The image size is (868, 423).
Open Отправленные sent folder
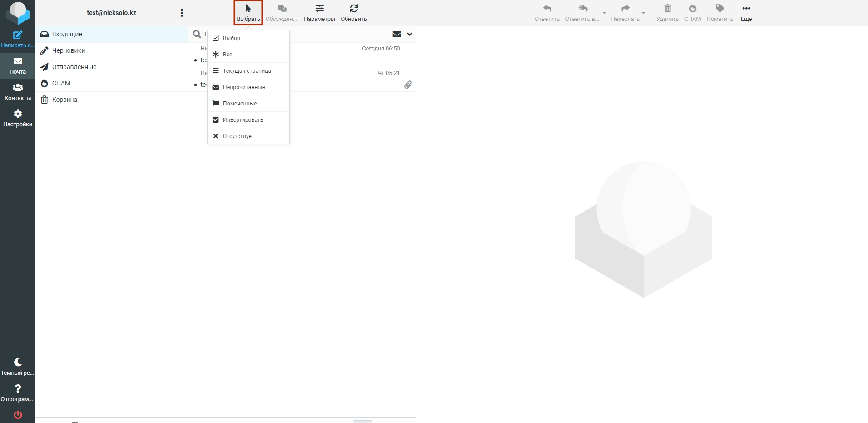112,67
